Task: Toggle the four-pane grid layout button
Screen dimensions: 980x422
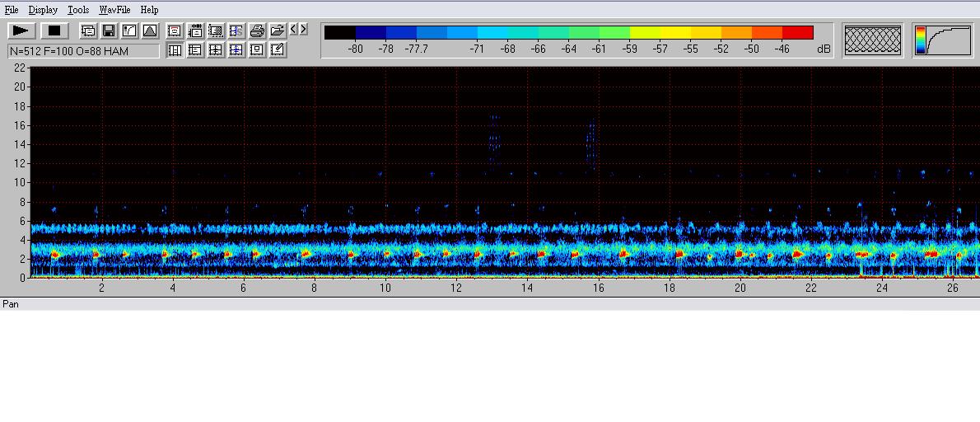Action: (x=216, y=49)
